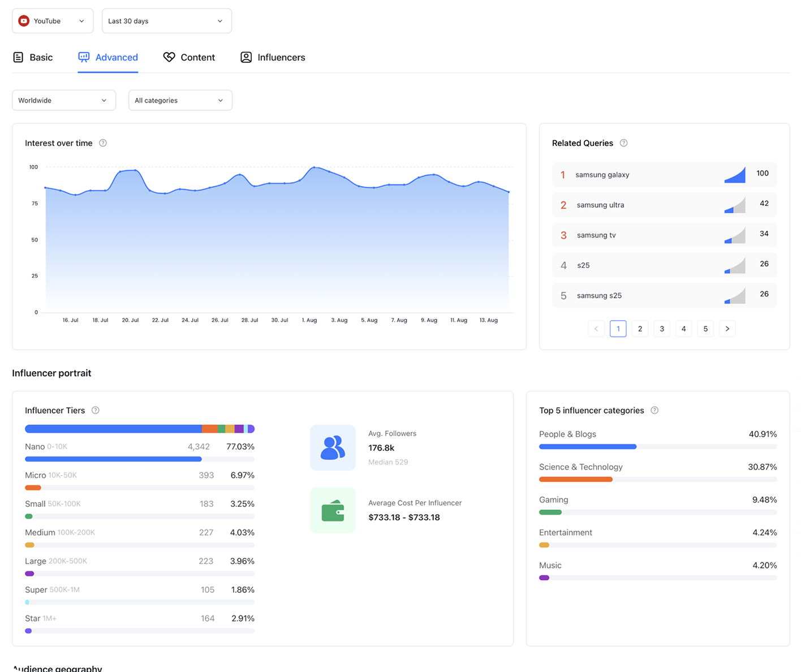
Task: Click the samsung ultra trend chart icon
Action: pyautogui.click(x=735, y=205)
